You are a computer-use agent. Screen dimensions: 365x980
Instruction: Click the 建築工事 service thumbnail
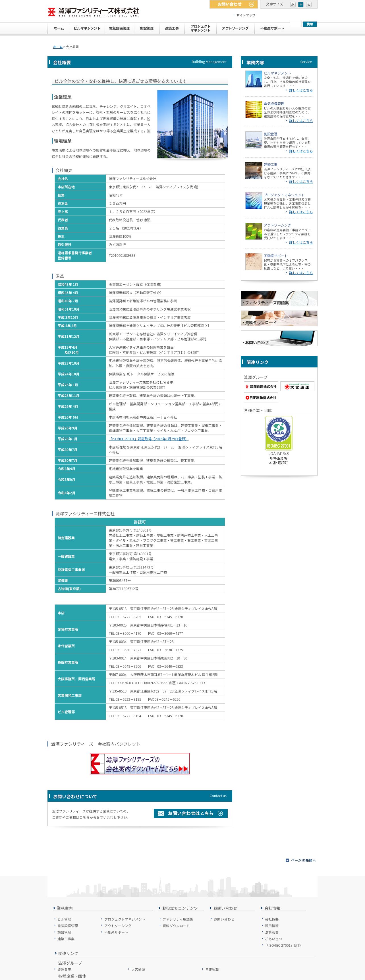pyautogui.click(x=254, y=170)
